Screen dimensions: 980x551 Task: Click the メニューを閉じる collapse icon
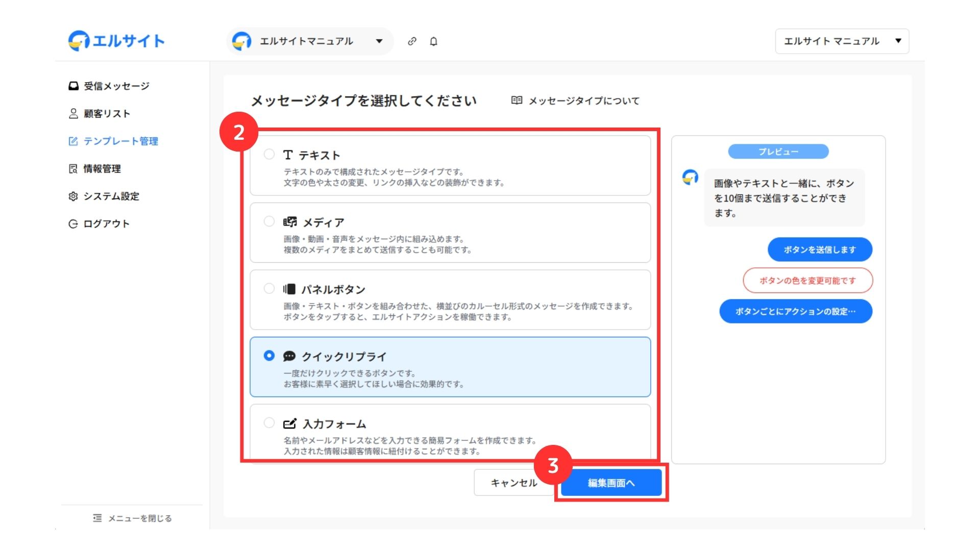pyautogui.click(x=97, y=518)
